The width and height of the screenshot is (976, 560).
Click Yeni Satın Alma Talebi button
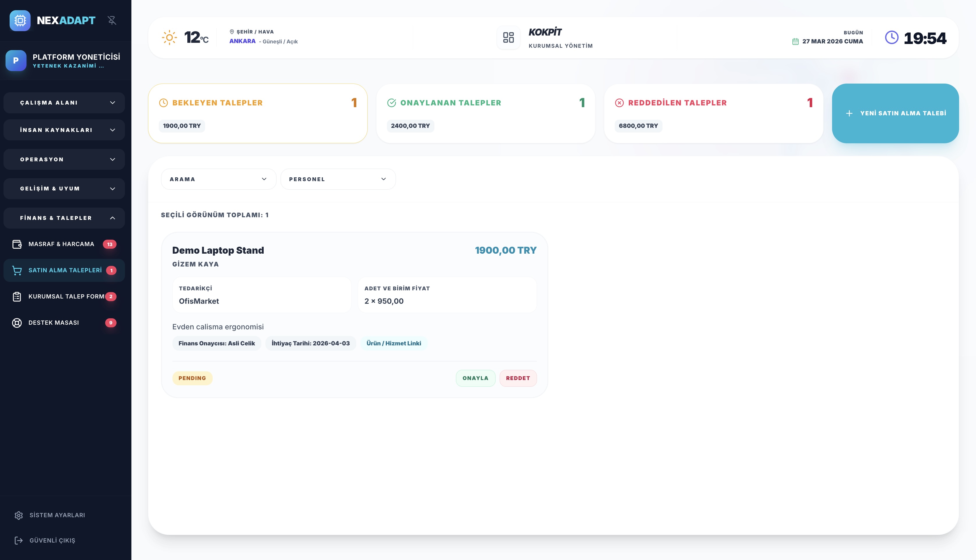(x=895, y=114)
